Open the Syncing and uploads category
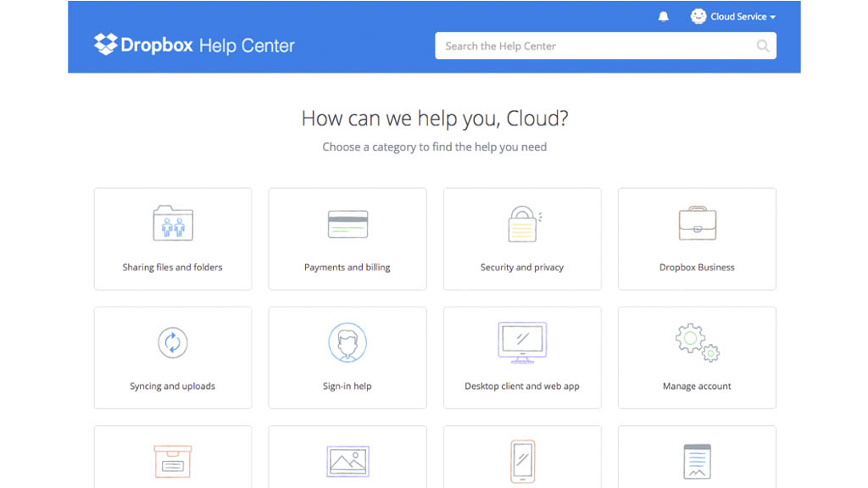Viewport: 868px width, 488px height. (172, 357)
